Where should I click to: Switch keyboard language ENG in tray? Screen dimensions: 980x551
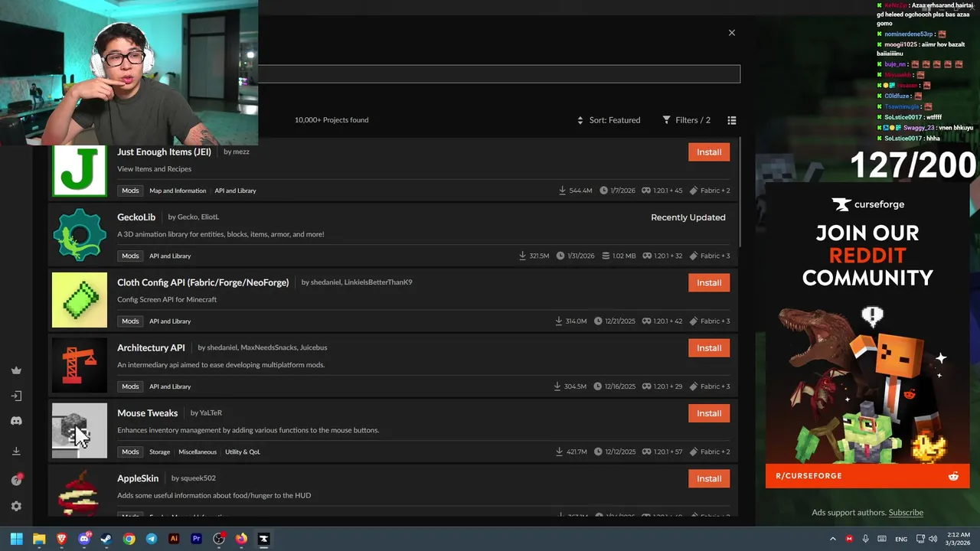coord(901,539)
